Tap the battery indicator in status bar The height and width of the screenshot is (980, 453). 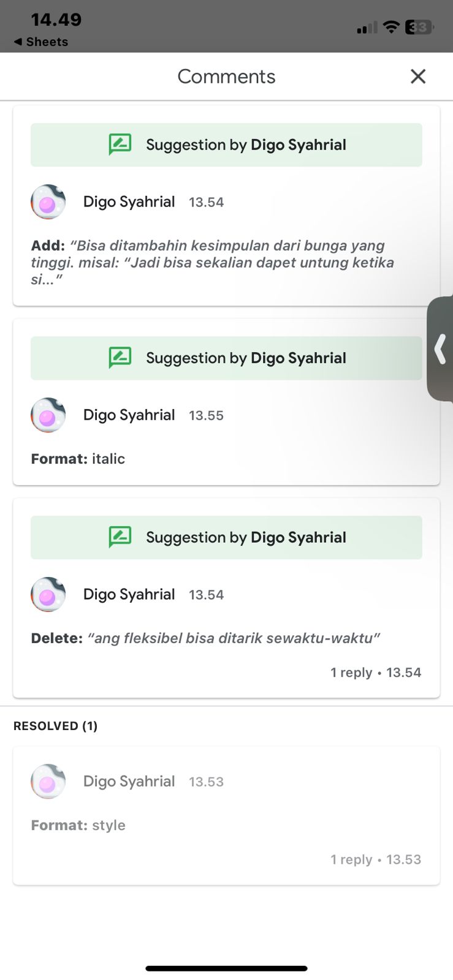pyautogui.click(x=419, y=27)
